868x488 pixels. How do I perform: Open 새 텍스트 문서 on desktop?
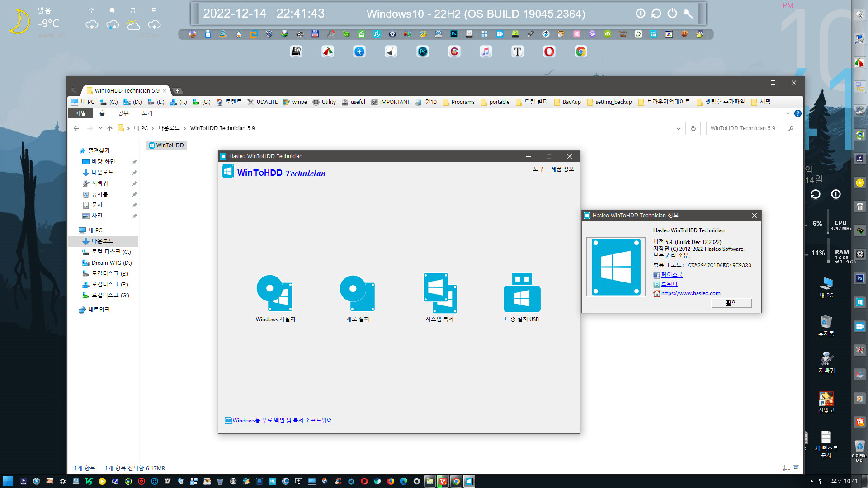pyautogui.click(x=826, y=445)
